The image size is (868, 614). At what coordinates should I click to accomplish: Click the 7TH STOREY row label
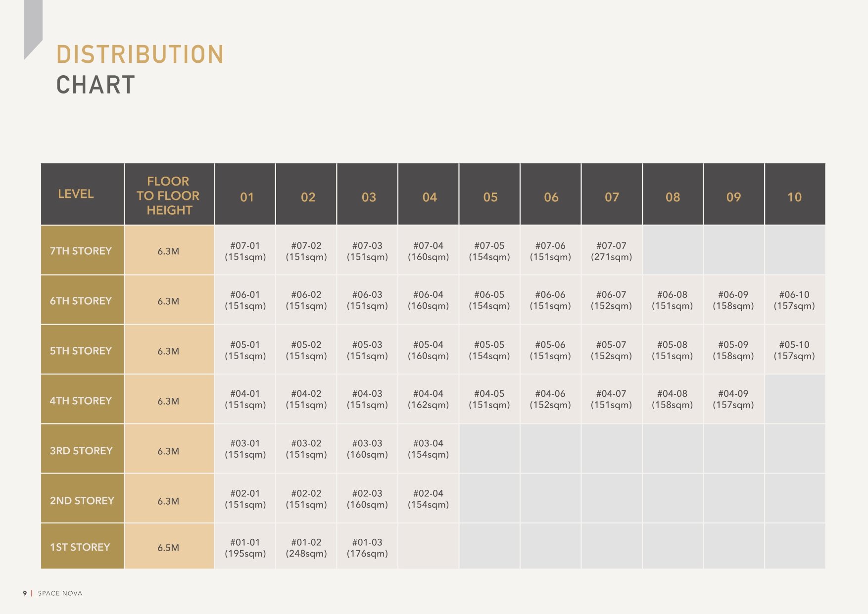(82, 250)
